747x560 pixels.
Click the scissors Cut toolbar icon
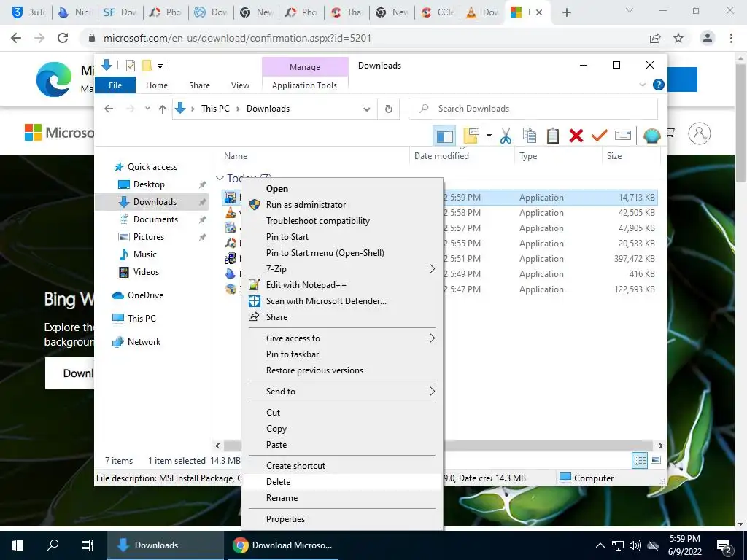(x=506, y=136)
